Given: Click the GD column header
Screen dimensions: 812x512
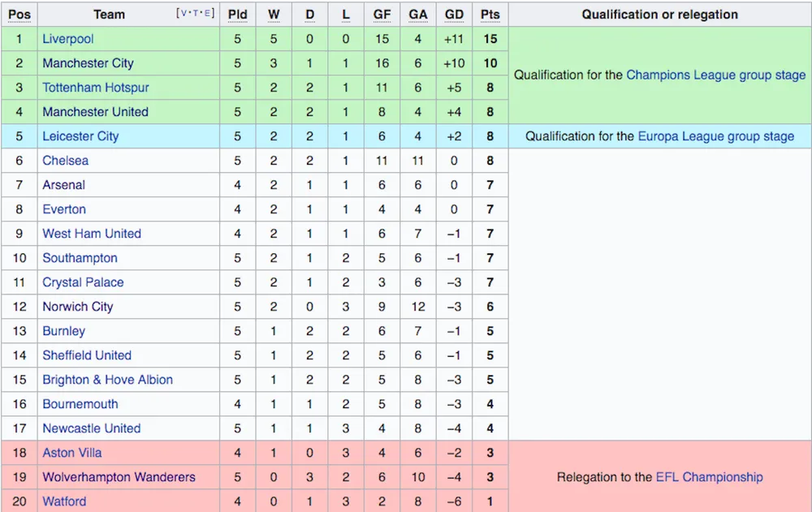Looking at the screenshot, I should click(454, 15).
